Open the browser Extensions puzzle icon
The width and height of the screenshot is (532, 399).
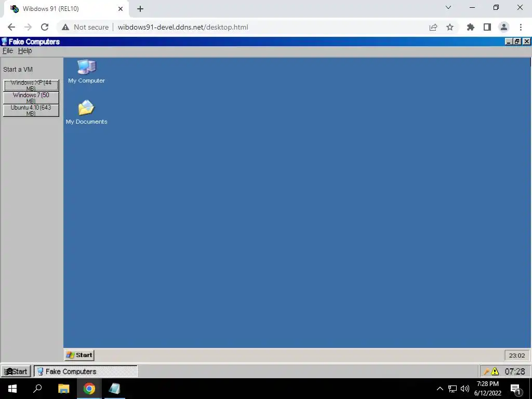(471, 27)
